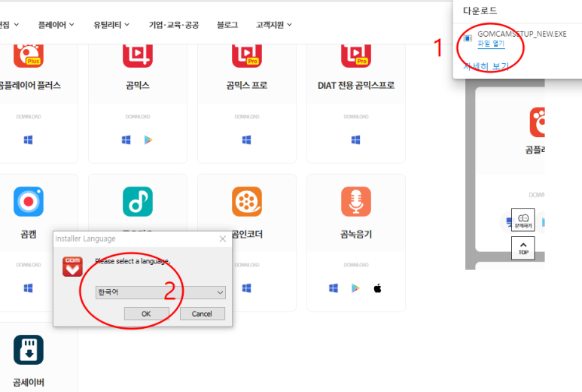582x392 pixels.
Task: Close the Installer Language dialog
Action: (223, 239)
